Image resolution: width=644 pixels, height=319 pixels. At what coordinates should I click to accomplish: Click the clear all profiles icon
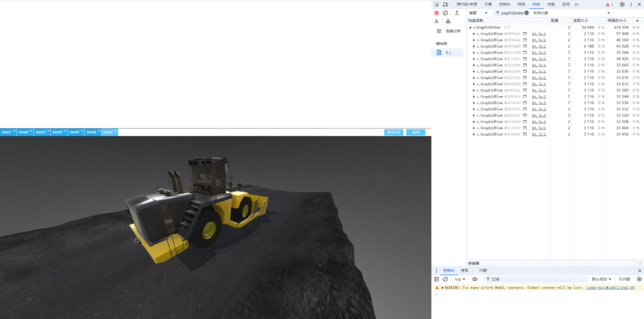click(445, 13)
